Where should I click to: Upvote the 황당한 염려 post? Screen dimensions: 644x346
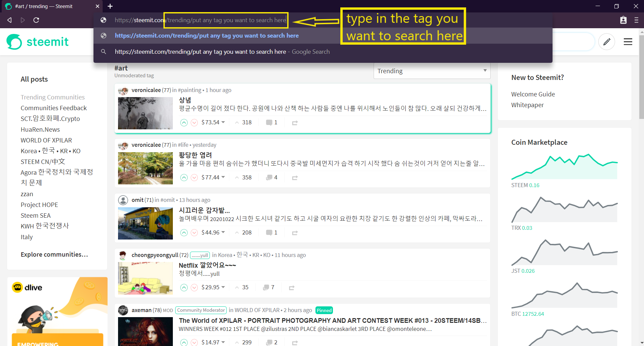coord(184,178)
